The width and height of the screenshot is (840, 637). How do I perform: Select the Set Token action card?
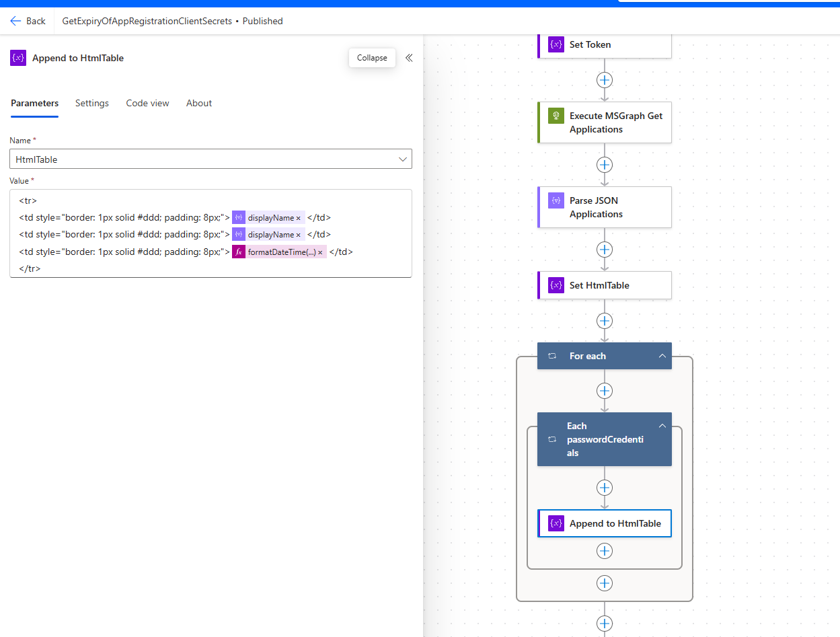point(605,45)
